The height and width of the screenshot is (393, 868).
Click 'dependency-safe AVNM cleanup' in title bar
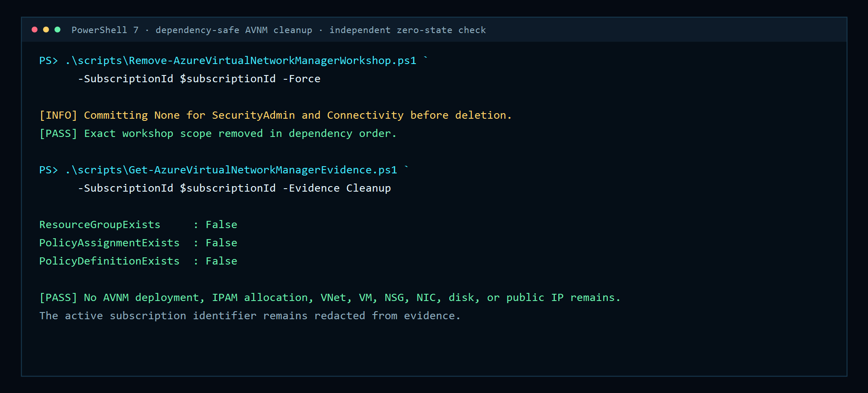234,30
